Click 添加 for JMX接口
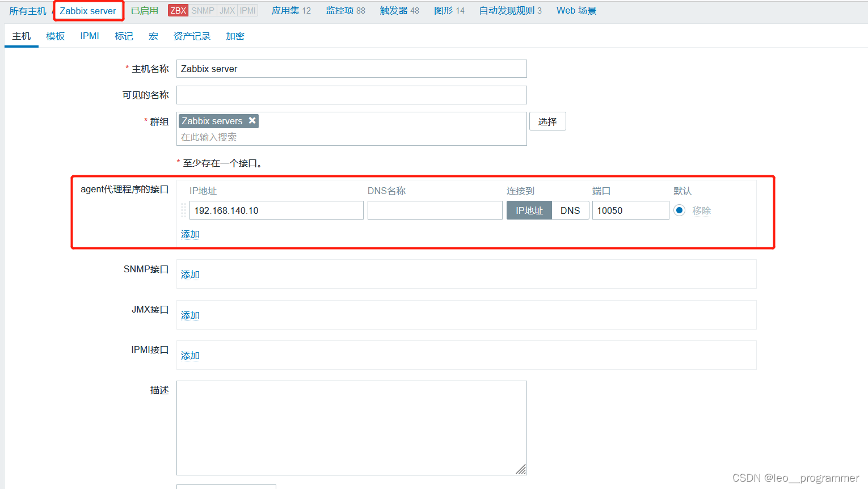This screenshot has width=868, height=489. (x=190, y=315)
